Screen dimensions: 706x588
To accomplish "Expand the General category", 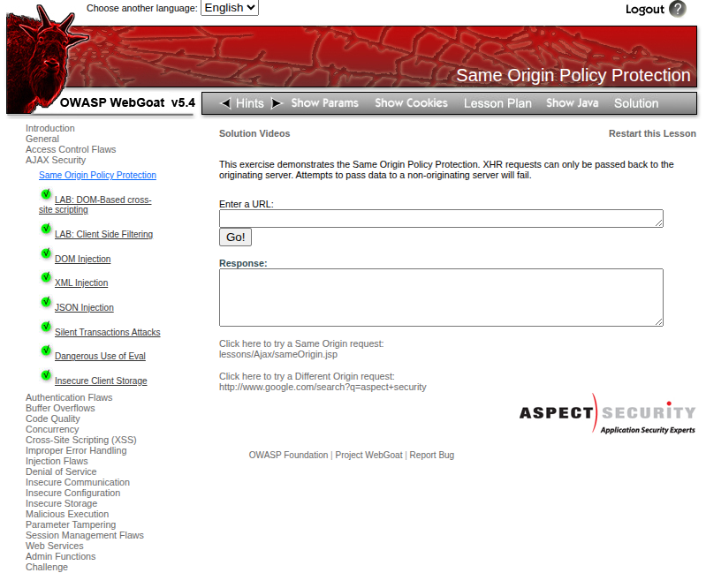I will (42, 139).
